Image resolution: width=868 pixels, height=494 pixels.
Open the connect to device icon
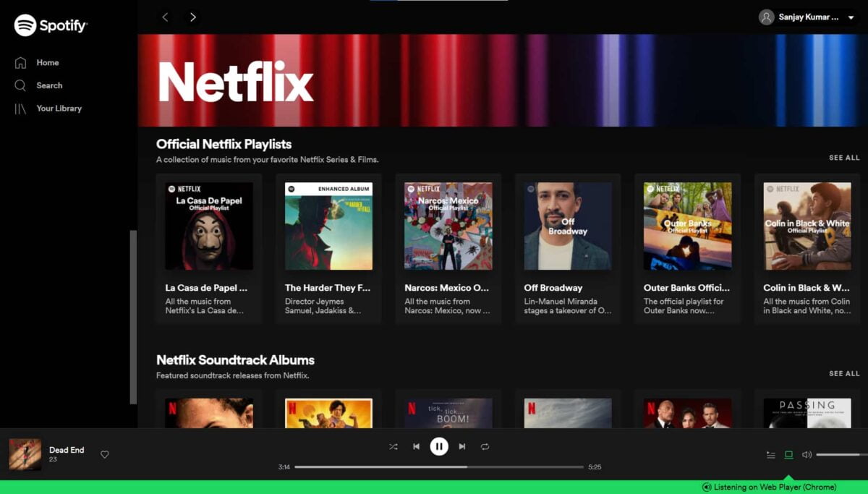(788, 455)
